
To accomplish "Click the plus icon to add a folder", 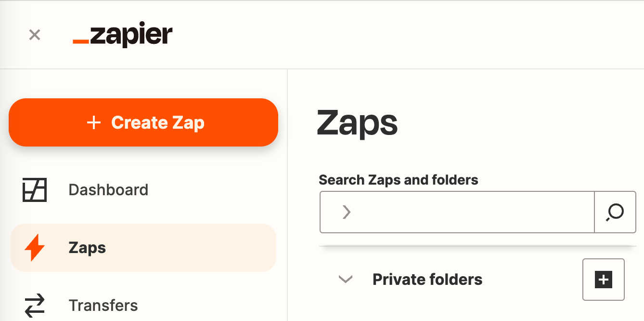I will click(x=603, y=280).
